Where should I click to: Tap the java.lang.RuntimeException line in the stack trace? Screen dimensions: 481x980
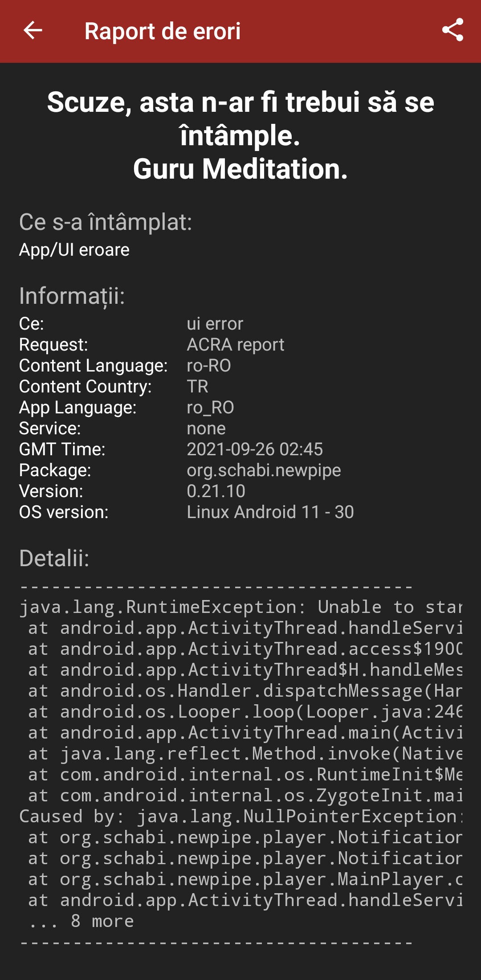pos(240,607)
